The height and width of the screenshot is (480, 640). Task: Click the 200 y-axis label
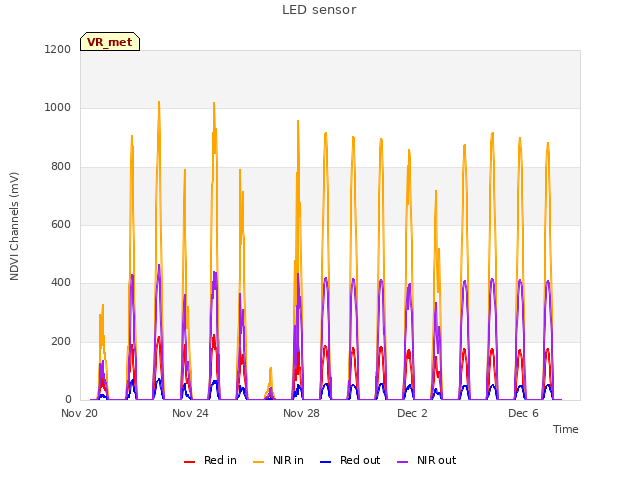(x=61, y=341)
